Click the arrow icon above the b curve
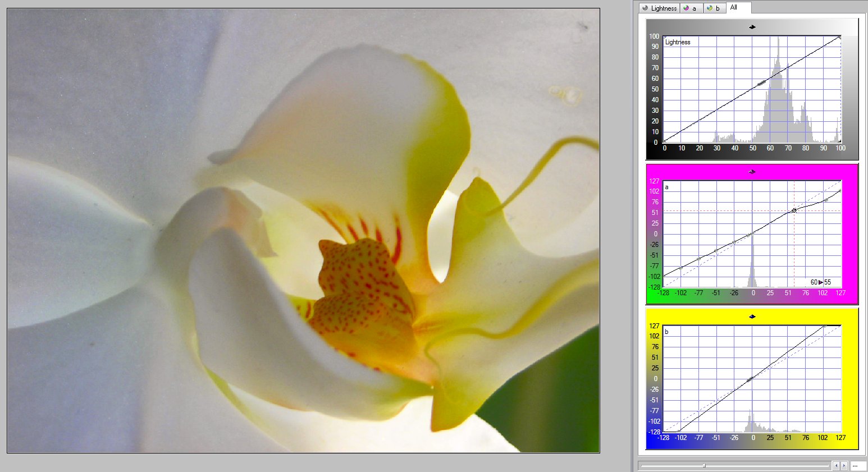The image size is (868, 472). (x=752, y=317)
